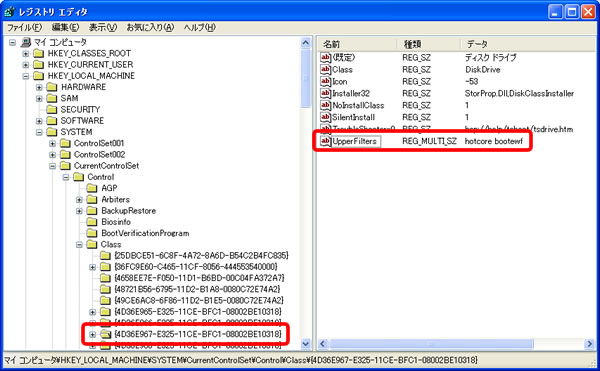This screenshot has height=371, width=600.
Task: Select {49CE6AC8-6F86-11D2-B1E5-0080C72E74A2} key
Action: (x=199, y=301)
